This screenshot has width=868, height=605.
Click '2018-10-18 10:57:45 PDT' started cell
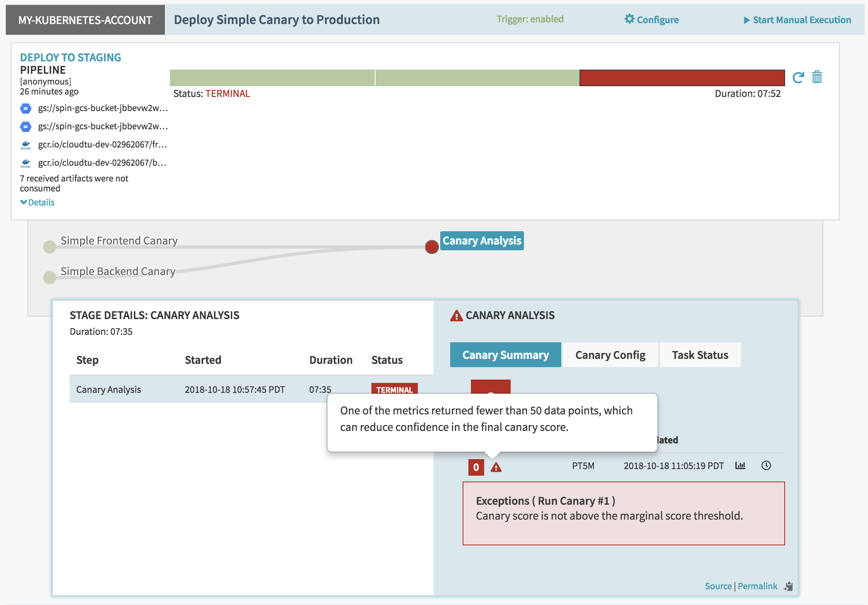[x=235, y=390]
